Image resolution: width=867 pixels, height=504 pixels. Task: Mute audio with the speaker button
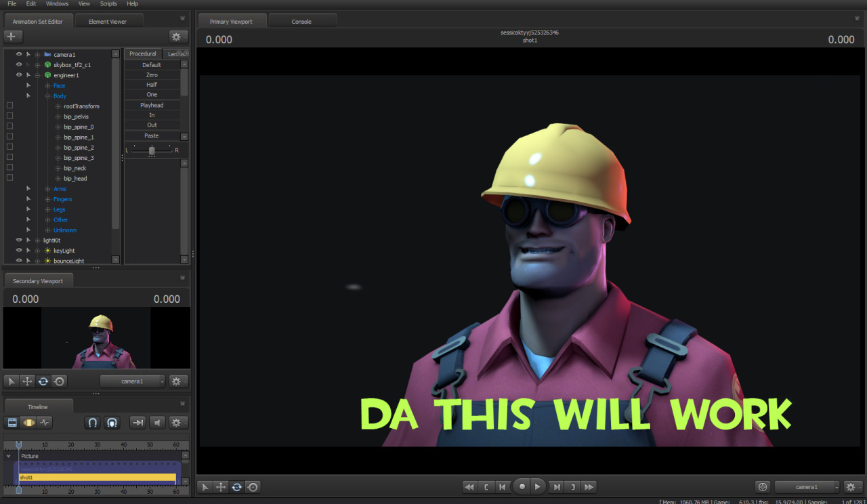(x=157, y=422)
